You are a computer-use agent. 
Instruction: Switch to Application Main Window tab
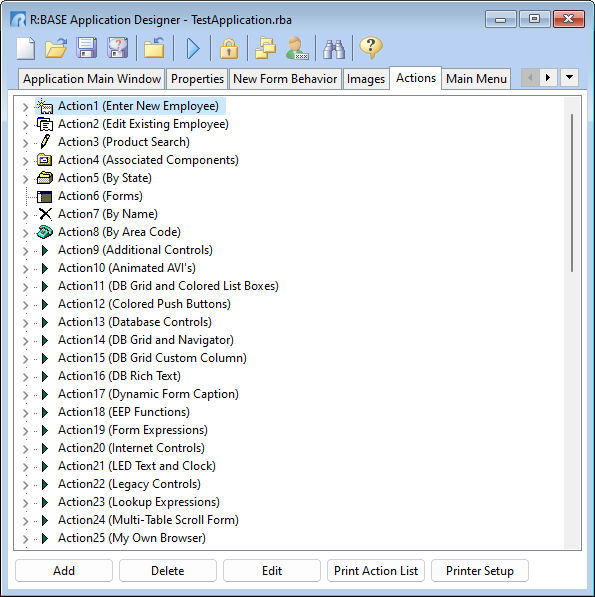pos(92,79)
